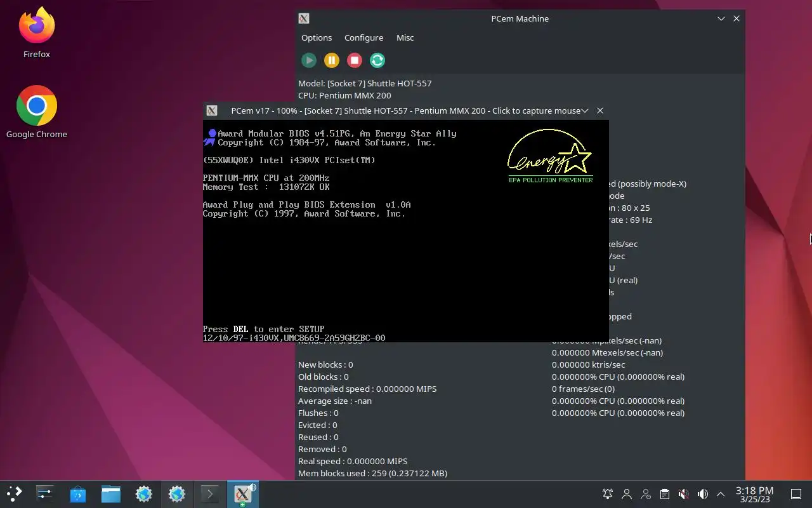Open the Google Chrome desktop shortcut
The height and width of the screenshot is (508, 812).
click(37, 112)
